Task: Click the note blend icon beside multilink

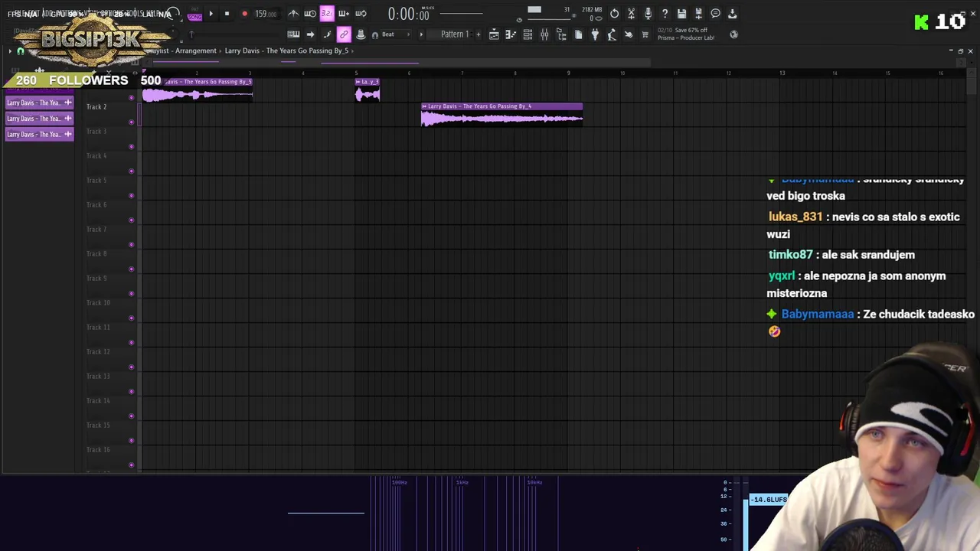Action: coord(327,34)
